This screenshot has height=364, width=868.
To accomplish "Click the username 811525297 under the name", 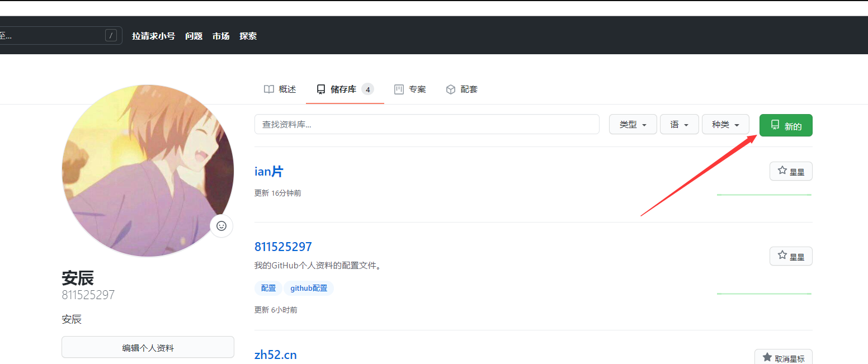I will point(88,295).
